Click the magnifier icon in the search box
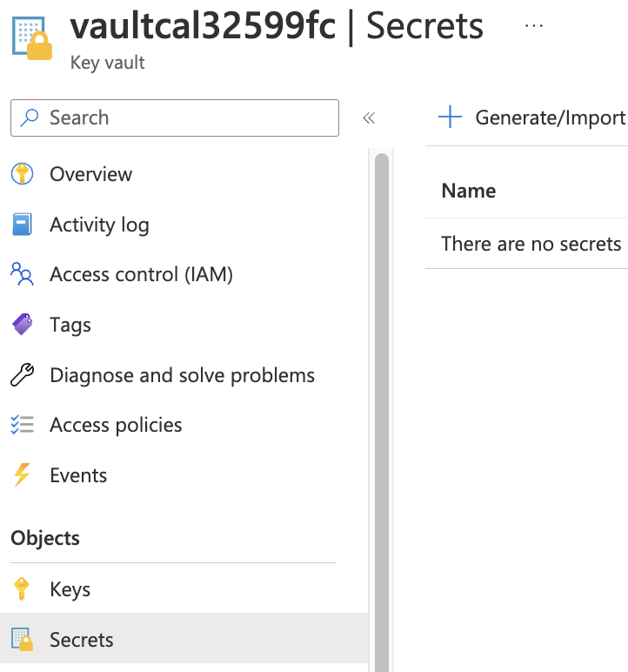Viewport: 628px width, 672px height. [x=30, y=118]
